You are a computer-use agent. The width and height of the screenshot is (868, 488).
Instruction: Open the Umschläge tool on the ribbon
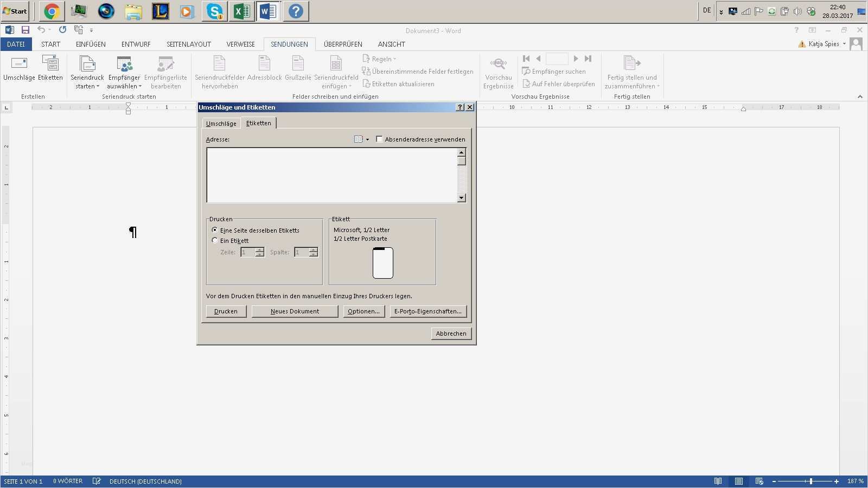pyautogui.click(x=19, y=70)
